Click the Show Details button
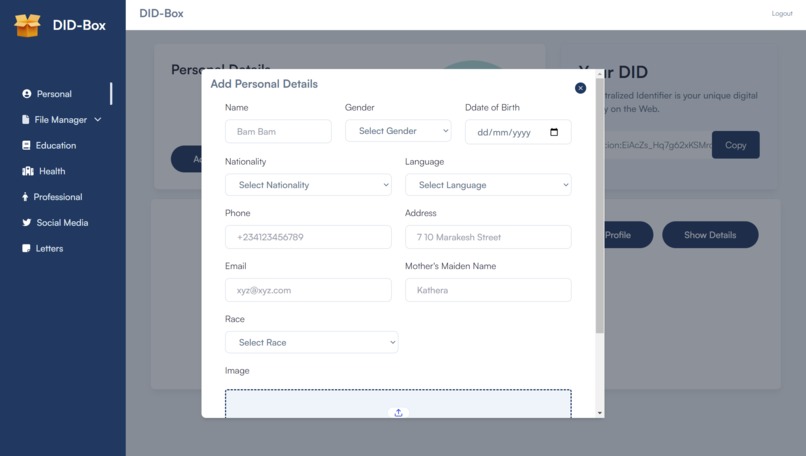The width and height of the screenshot is (806, 456). [x=710, y=235]
